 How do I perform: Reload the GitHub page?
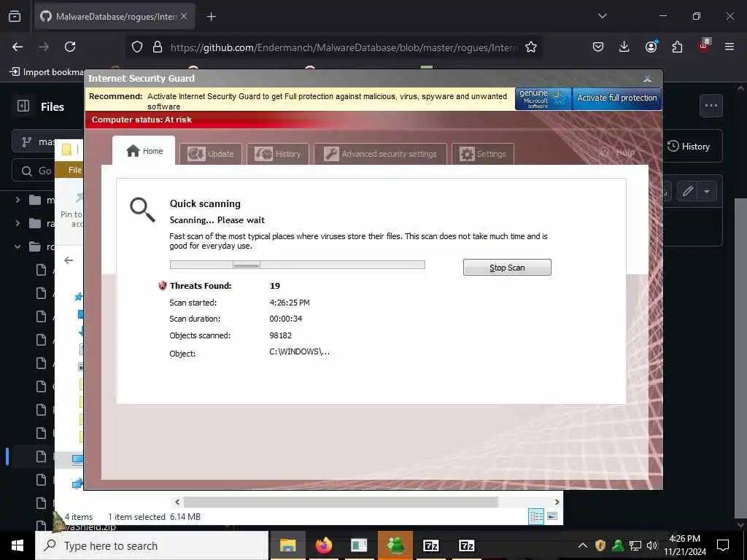pyautogui.click(x=70, y=47)
